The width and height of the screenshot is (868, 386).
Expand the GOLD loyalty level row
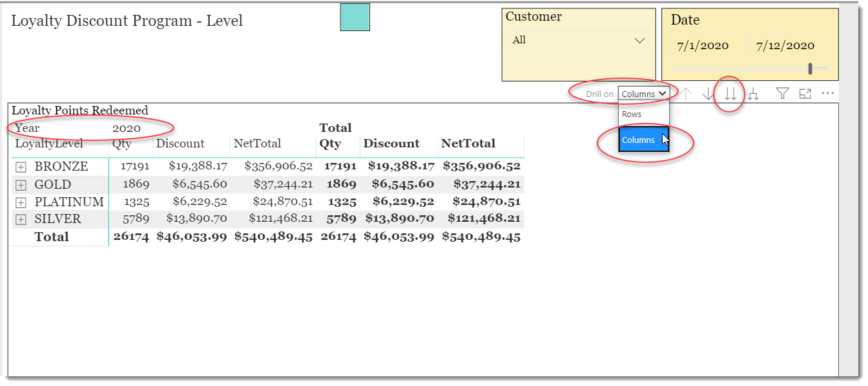(21, 185)
